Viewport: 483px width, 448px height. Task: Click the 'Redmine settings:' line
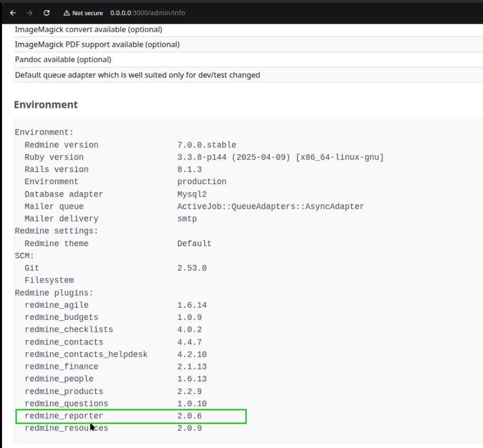coord(56,231)
